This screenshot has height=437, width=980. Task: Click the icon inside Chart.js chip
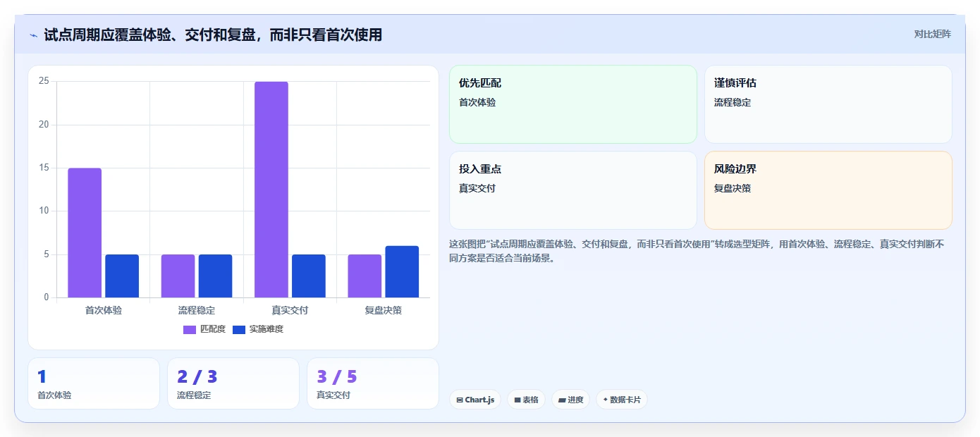[460, 400]
